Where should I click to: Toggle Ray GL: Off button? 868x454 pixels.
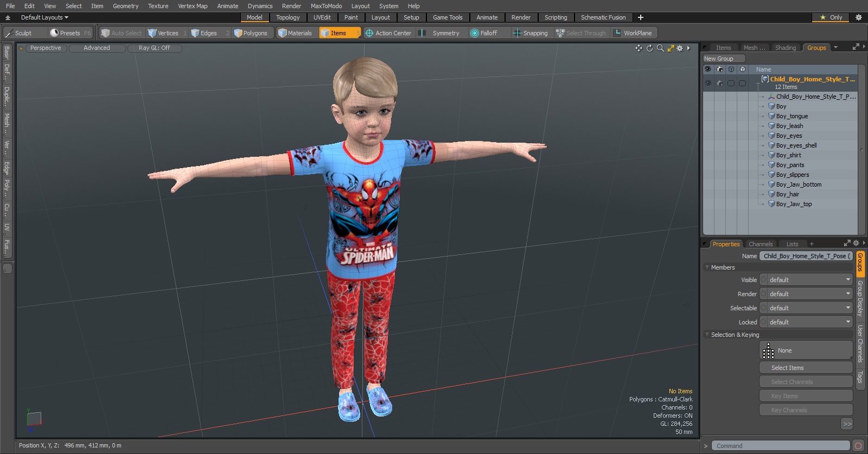tap(154, 48)
